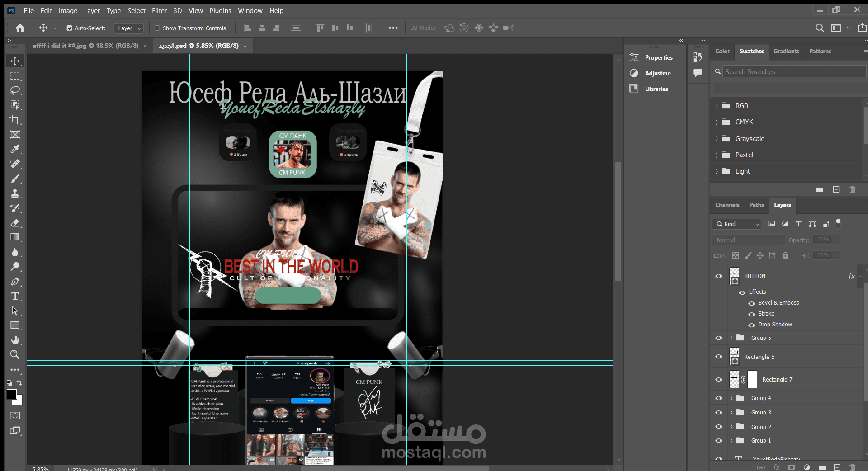
Task: Select the Dodge tool
Action: click(x=15, y=267)
